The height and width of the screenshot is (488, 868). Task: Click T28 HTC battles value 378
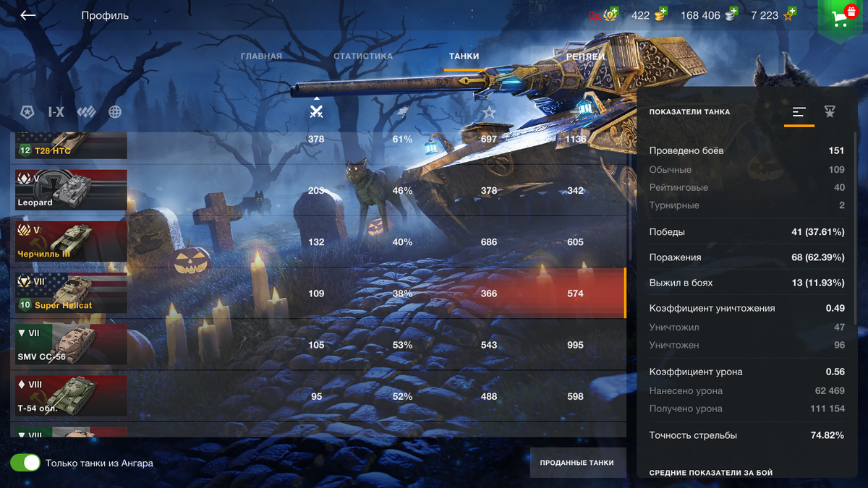point(316,140)
